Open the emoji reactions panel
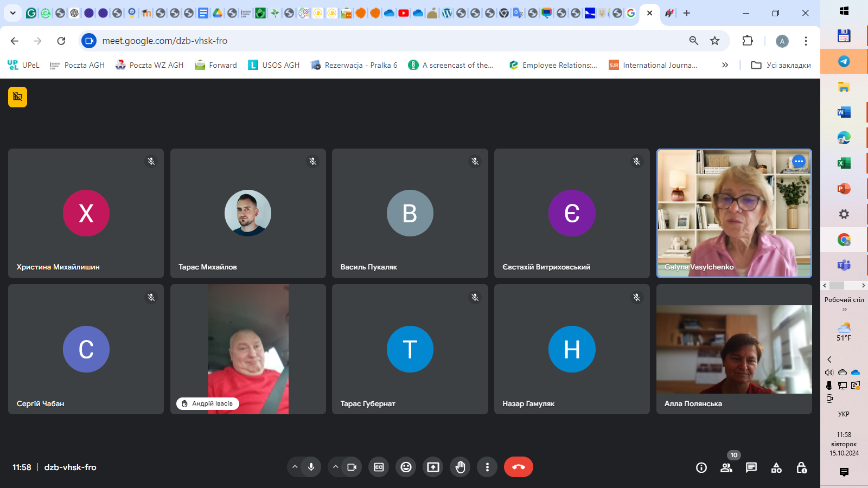This screenshot has width=868, height=488. point(406,467)
